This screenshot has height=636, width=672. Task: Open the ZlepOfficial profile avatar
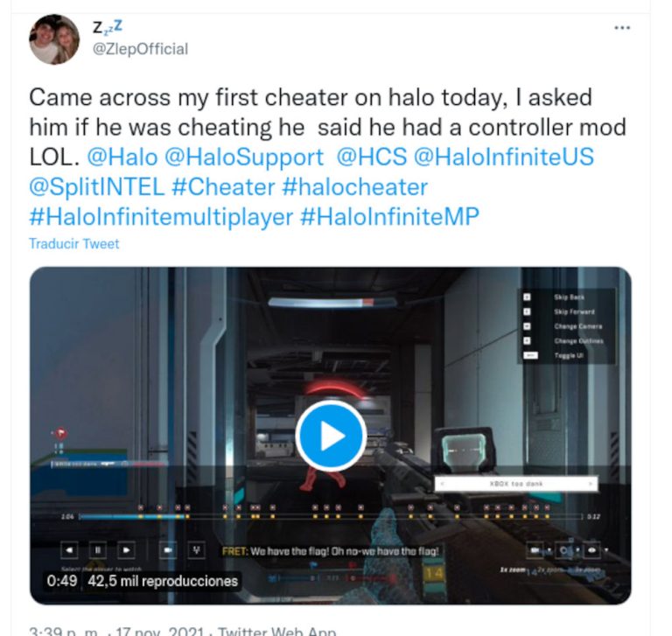click(54, 39)
